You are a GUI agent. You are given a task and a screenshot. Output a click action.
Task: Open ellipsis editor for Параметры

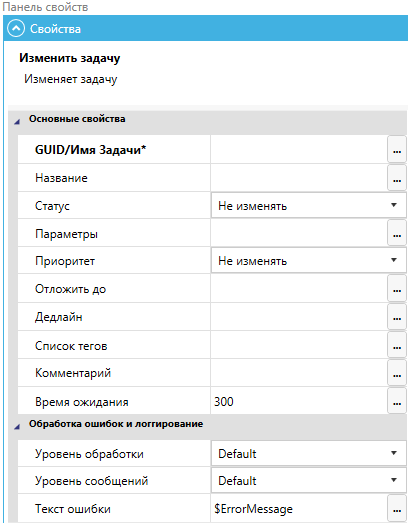(397, 233)
